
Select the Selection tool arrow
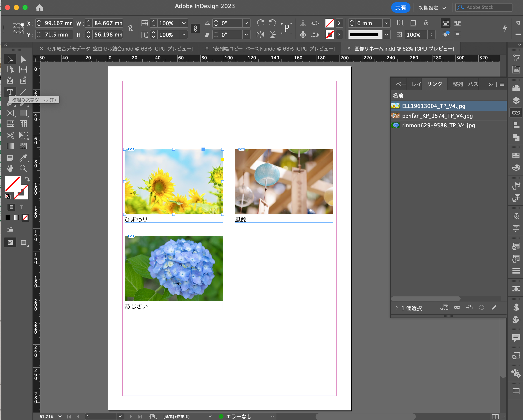tap(10, 59)
